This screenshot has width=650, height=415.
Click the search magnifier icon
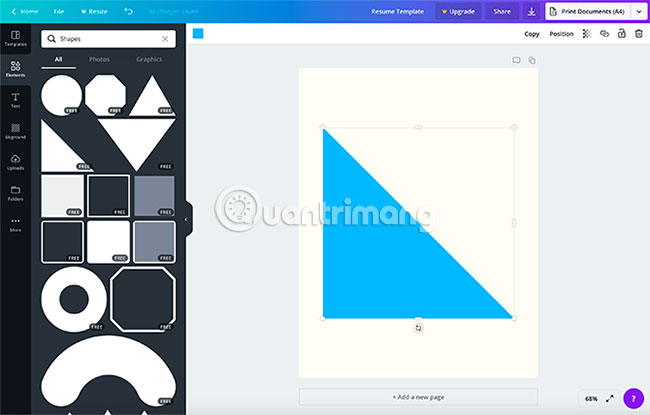pyautogui.click(x=51, y=39)
